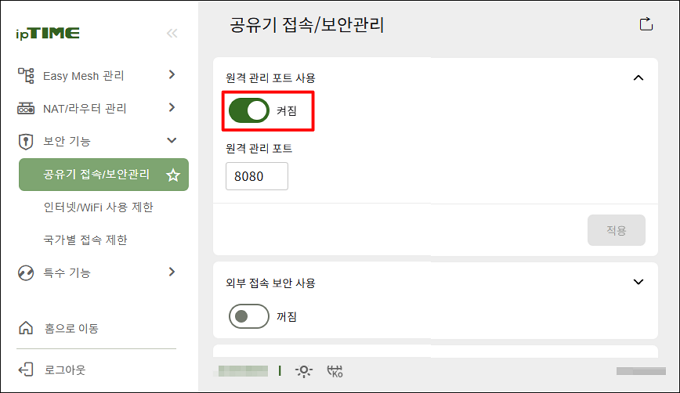Toggle favorite star on 공유기 접속/보안관리

(x=173, y=175)
